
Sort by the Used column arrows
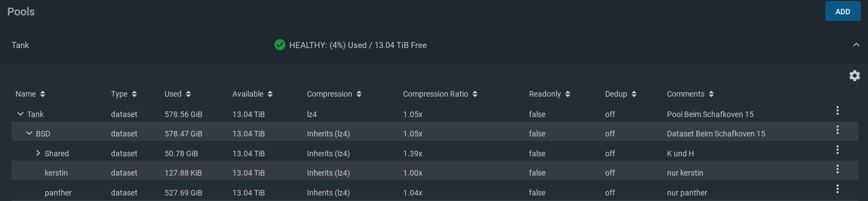(188, 94)
